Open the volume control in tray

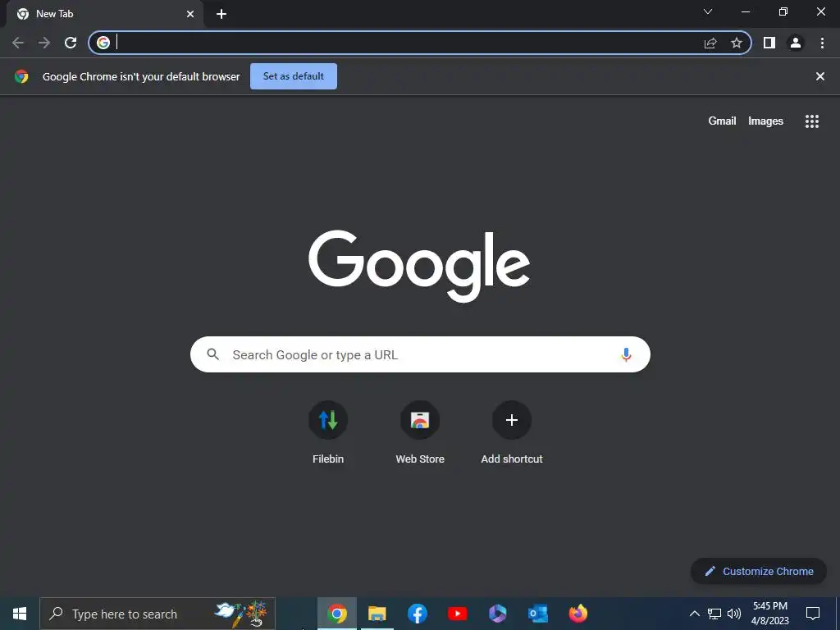click(734, 614)
